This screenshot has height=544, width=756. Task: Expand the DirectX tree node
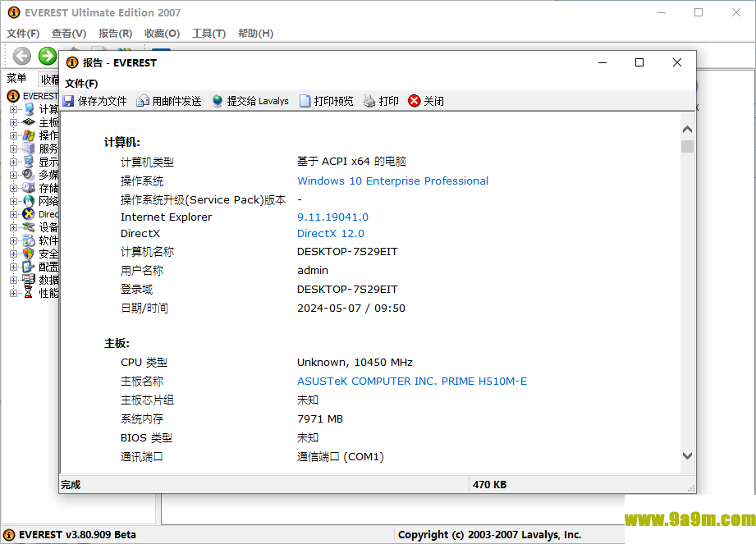[13, 214]
